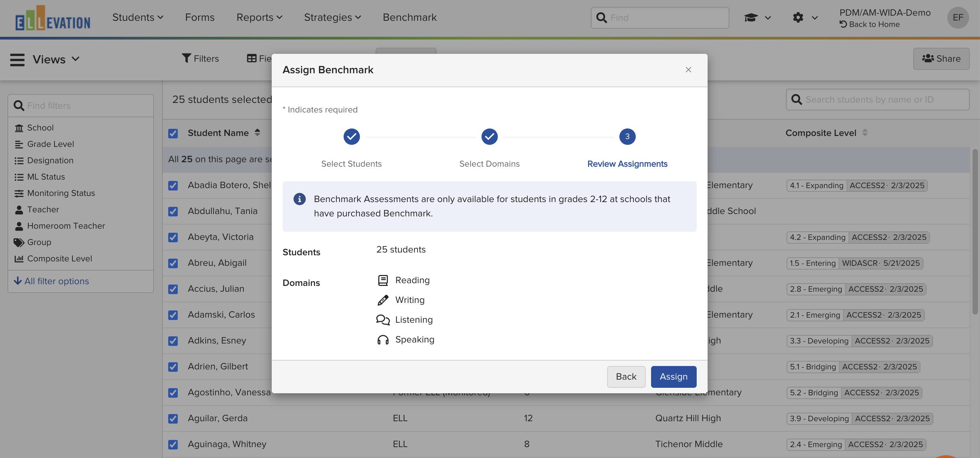
Task: Go to the Select Domains step
Action: (489, 164)
